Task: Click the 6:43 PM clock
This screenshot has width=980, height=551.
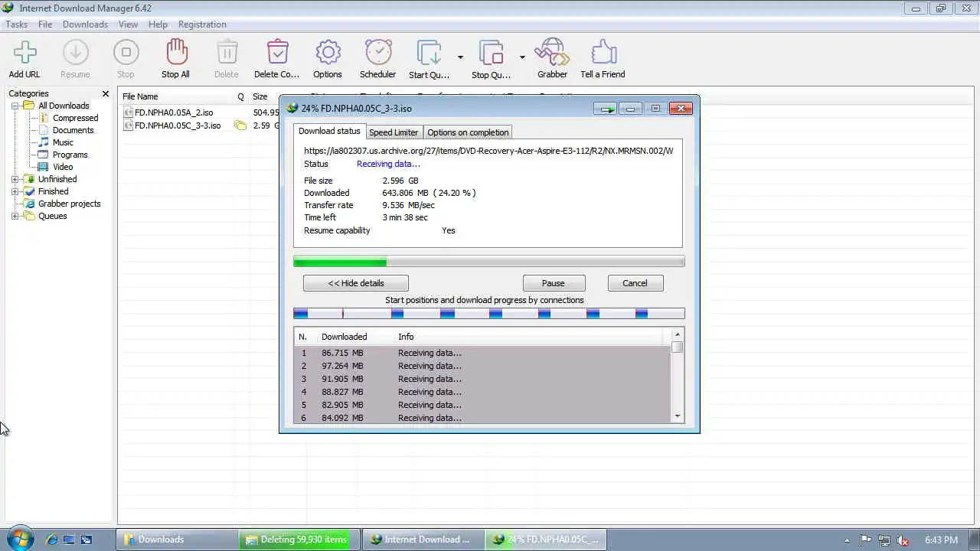Action: [x=941, y=540]
